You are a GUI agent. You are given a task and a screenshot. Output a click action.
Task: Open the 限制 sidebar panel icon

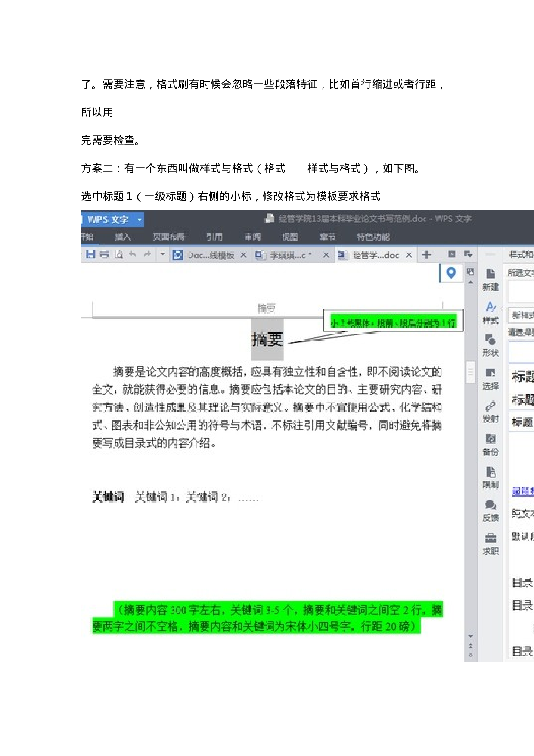[x=490, y=478]
